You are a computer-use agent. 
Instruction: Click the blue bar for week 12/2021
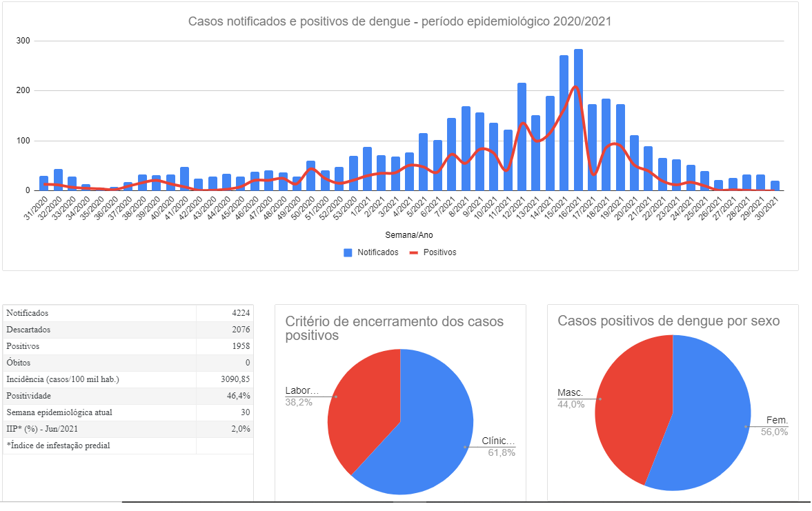pos(522,138)
